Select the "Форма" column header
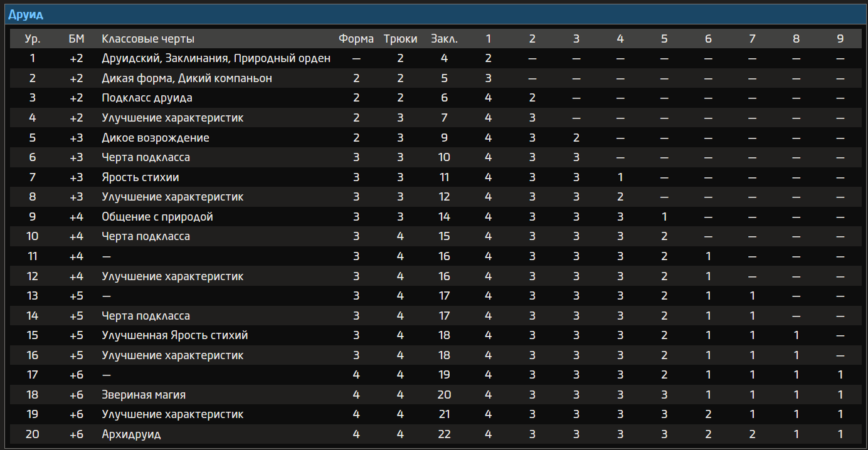The image size is (868, 450). 356,39
